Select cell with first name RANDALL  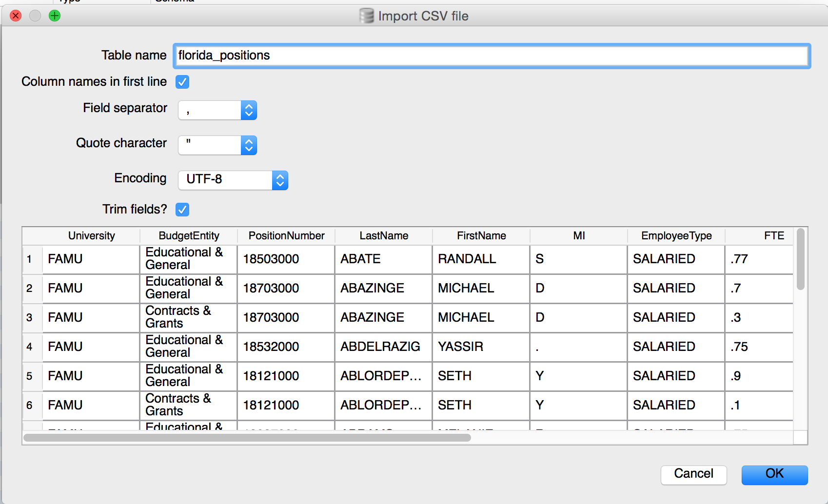tap(481, 259)
